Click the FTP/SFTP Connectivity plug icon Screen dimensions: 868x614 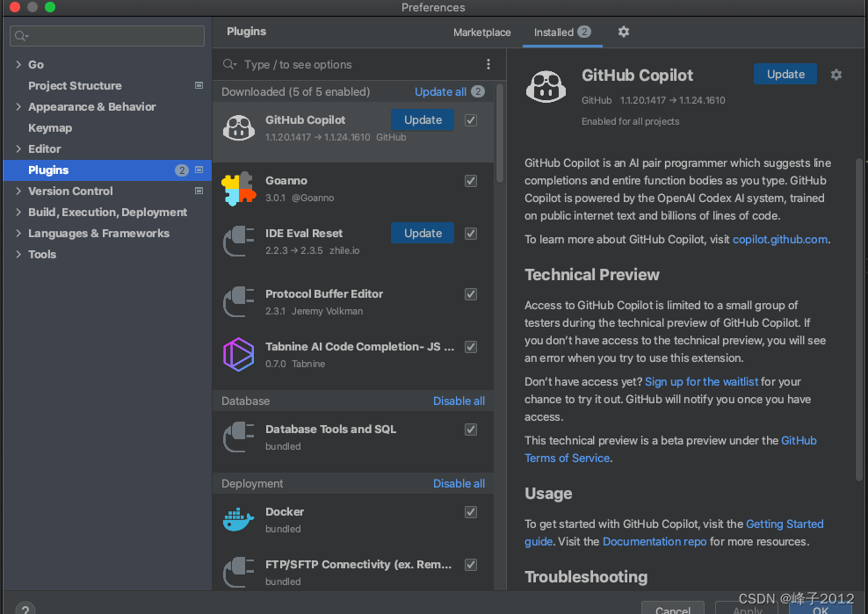tap(239, 573)
